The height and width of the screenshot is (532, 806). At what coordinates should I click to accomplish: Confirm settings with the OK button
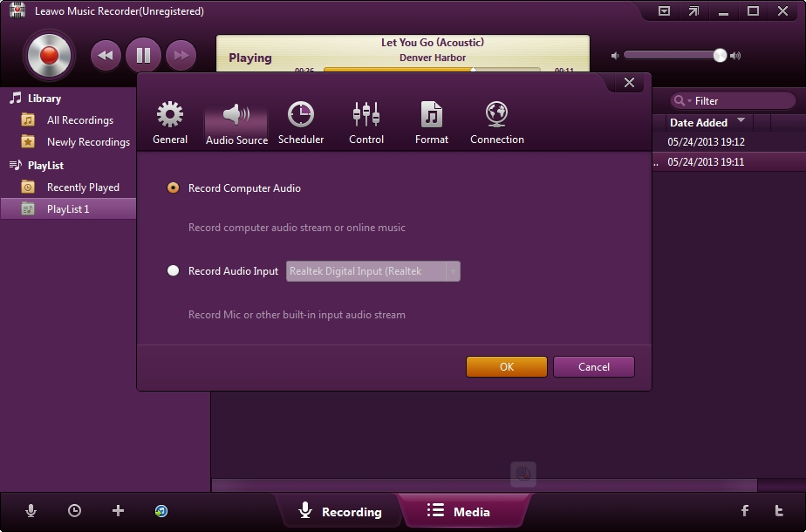pyautogui.click(x=506, y=366)
